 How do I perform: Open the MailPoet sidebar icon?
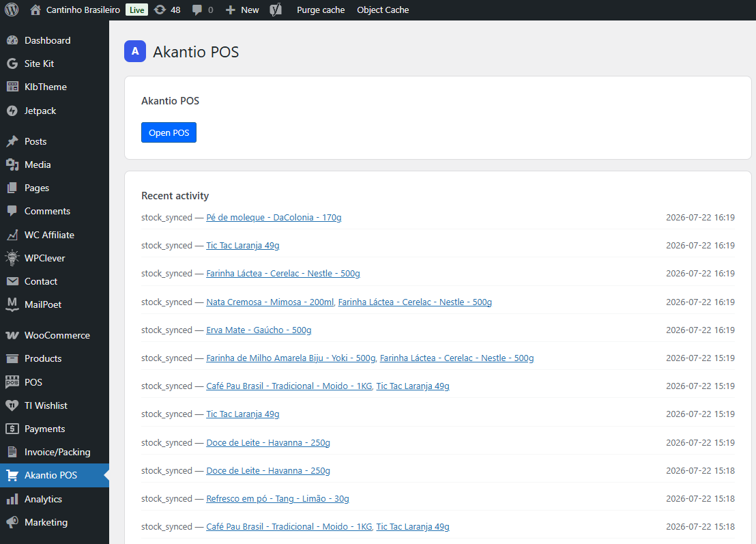[12, 304]
